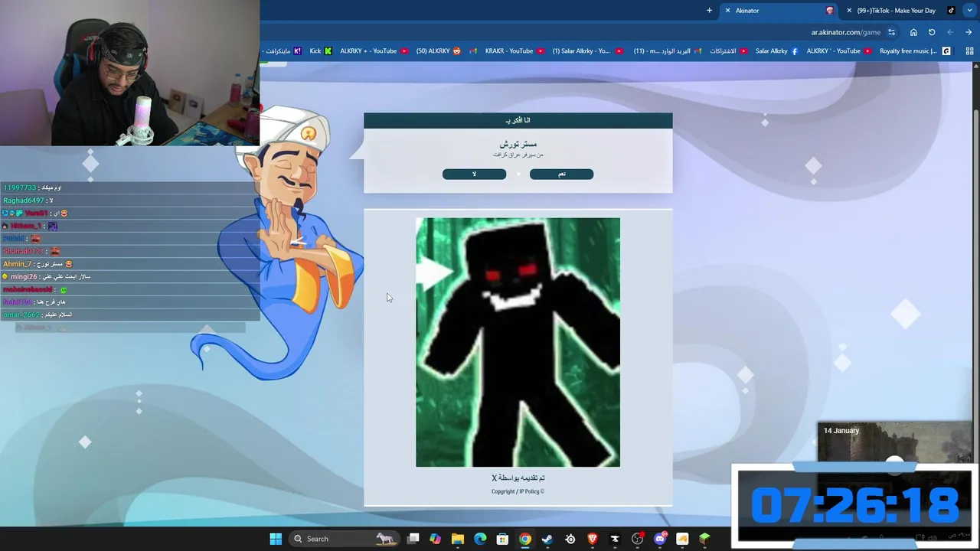This screenshot has width=980, height=551.
Task: Open the البريد الوارد Gmail bookmark
Action: pos(667,51)
